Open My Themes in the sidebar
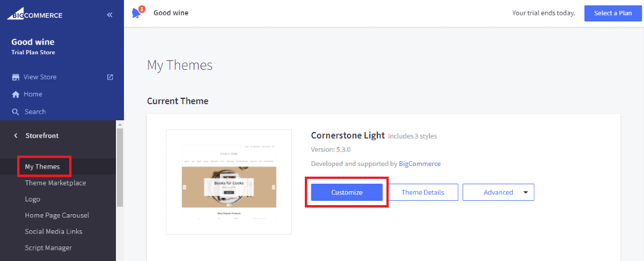The width and height of the screenshot is (644, 261). point(42,166)
